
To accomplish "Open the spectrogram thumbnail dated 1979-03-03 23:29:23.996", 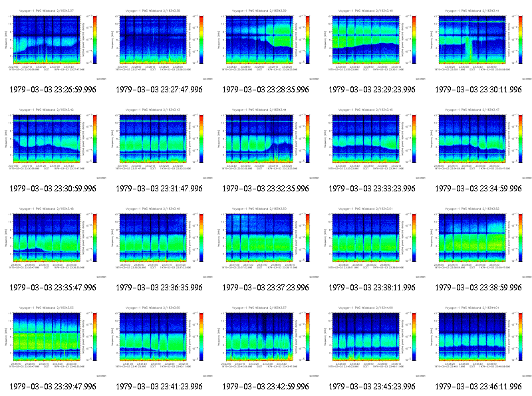I will [x=372, y=44].
